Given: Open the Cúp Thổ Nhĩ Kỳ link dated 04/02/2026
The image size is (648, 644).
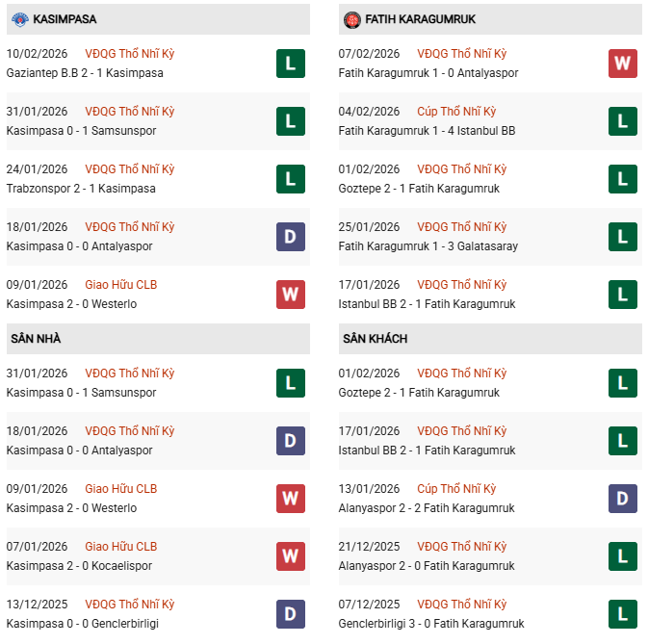Looking at the screenshot, I should tap(456, 112).
